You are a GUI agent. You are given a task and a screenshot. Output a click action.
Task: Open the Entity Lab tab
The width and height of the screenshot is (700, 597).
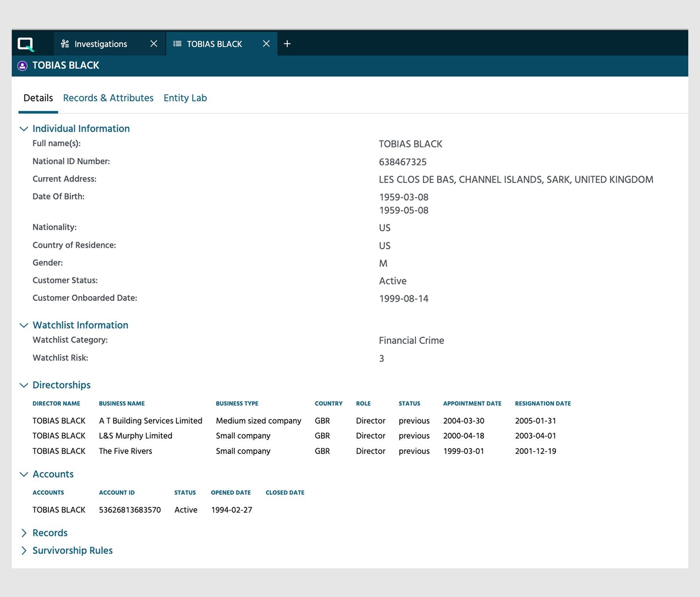click(185, 98)
